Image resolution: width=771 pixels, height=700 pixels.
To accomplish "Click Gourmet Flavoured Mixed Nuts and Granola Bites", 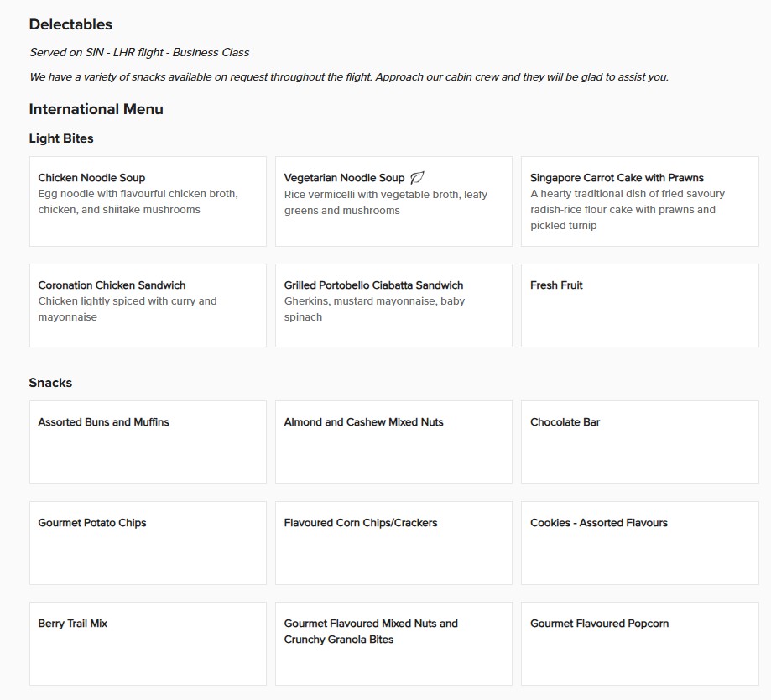I will [393, 644].
